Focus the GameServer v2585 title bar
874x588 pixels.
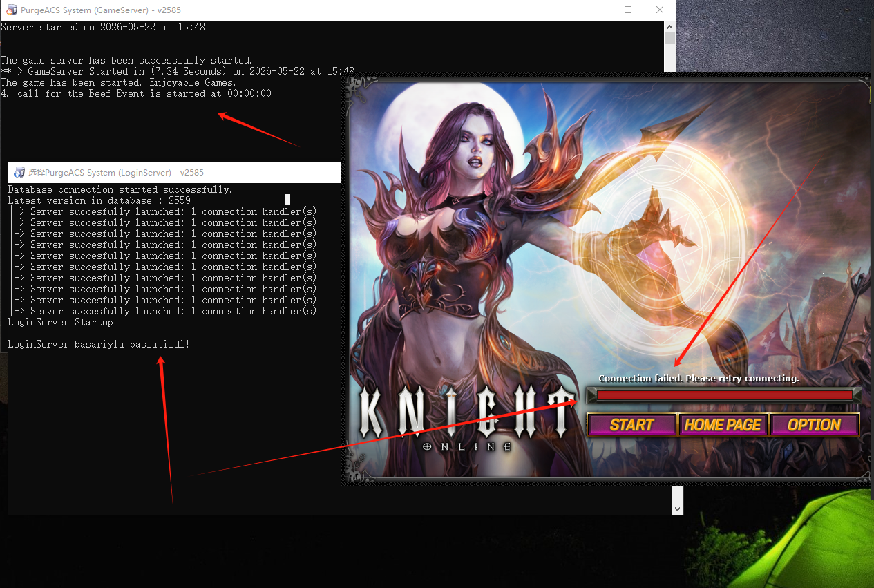tap(290, 10)
